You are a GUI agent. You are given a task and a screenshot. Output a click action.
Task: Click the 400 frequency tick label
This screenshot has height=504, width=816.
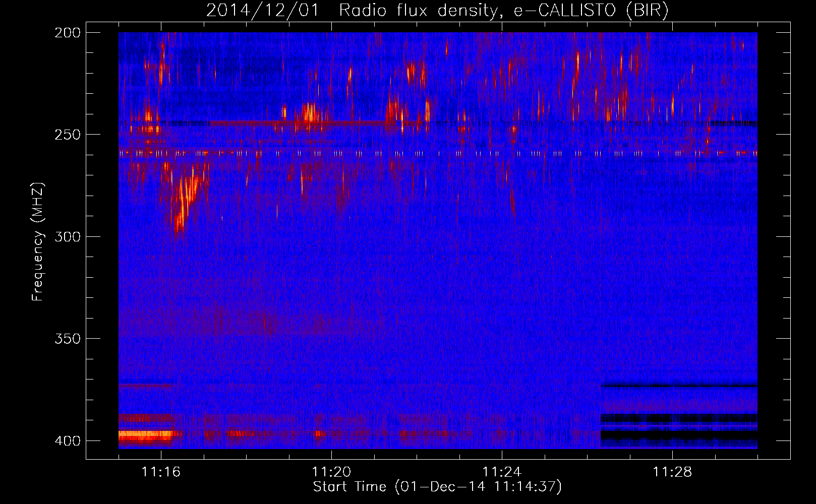68,441
